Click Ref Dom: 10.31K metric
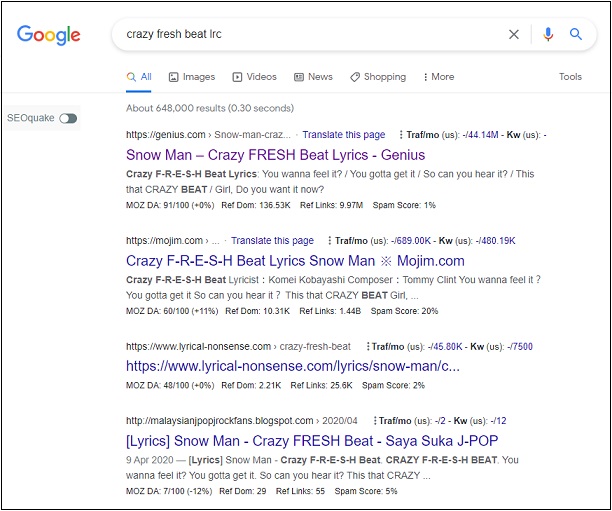 click(x=258, y=311)
